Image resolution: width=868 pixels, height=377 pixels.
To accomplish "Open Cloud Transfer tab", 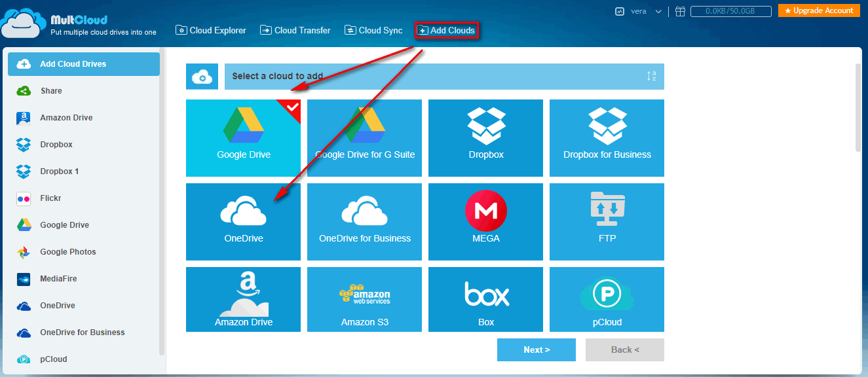I will (295, 30).
